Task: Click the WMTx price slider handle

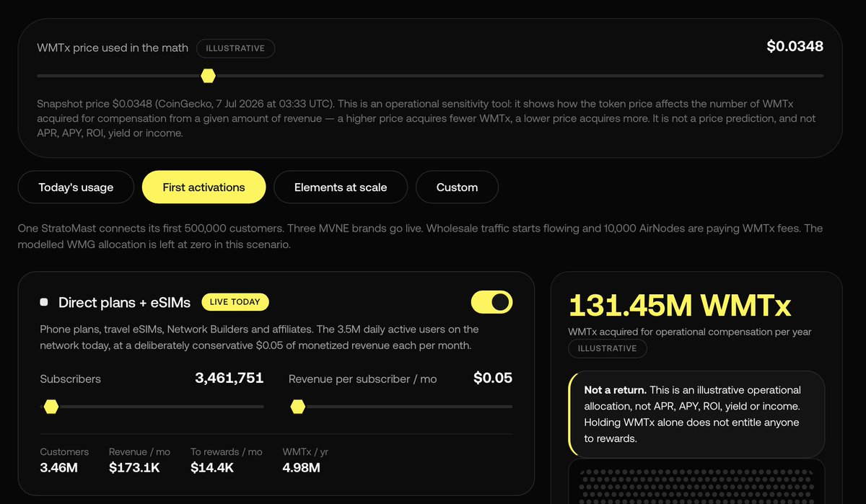Action: click(x=208, y=76)
